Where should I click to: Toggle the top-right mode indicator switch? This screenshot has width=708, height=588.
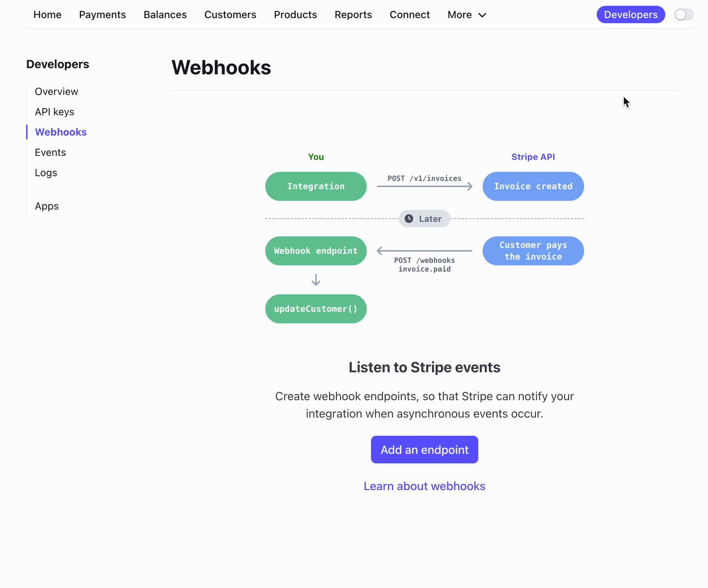pyautogui.click(x=684, y=15)
